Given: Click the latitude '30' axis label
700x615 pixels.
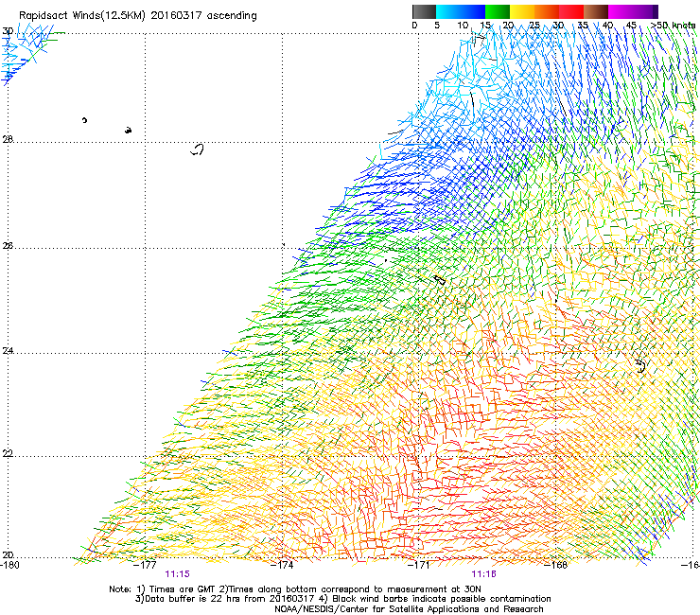Looking at the screenshot, I should (x=8, y=31).
